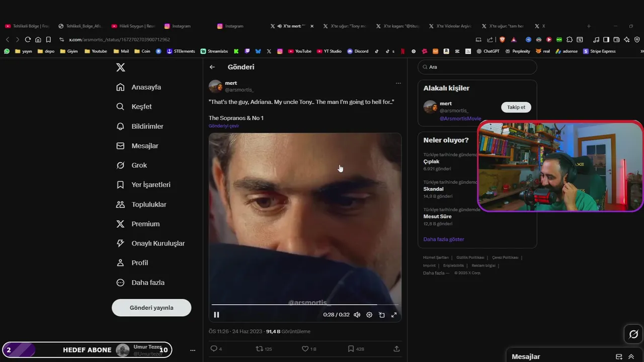Click the Gönderi yayınla button
Image resolution: width=644 pixels, height=362 pixels.
coord(151,308)
